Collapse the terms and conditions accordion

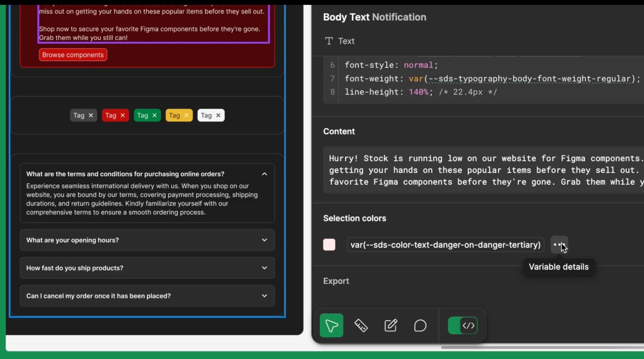[264, 174]
